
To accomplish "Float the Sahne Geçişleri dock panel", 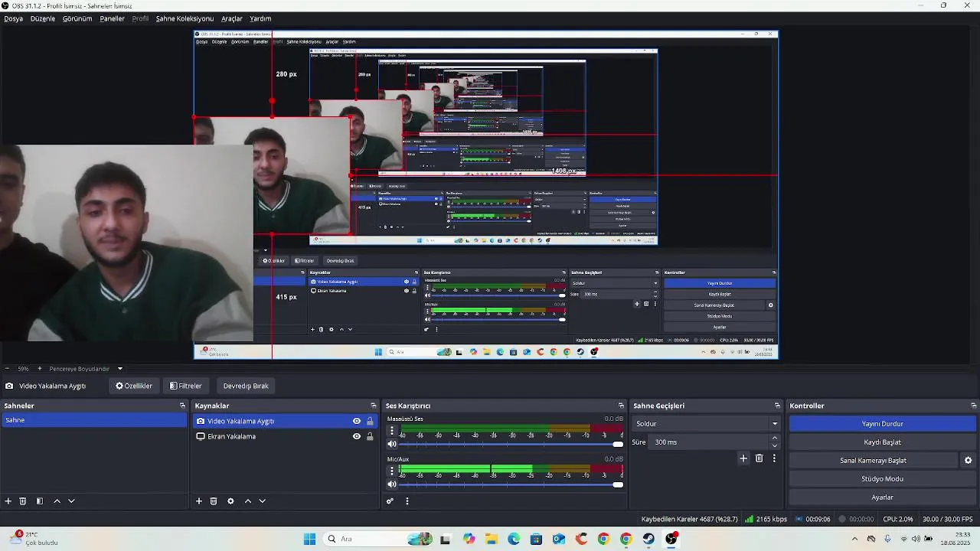I will (777, 406).
